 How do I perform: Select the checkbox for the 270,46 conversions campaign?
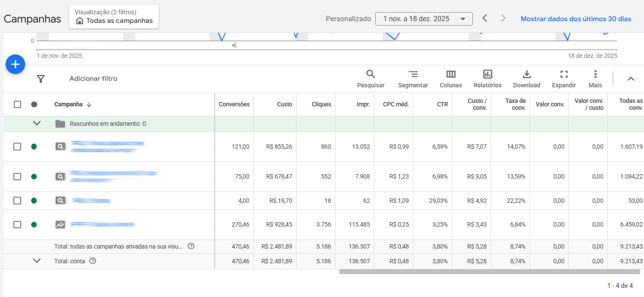(17, 224)
